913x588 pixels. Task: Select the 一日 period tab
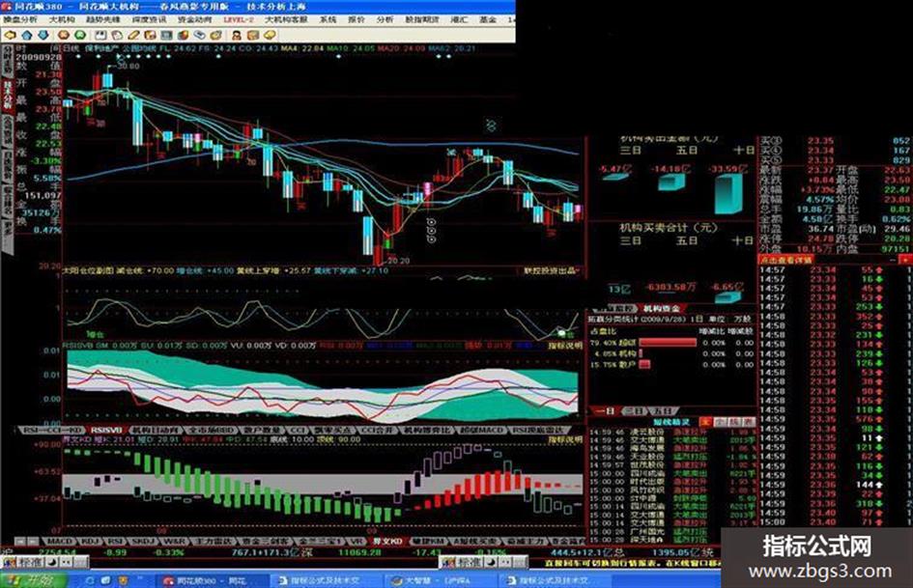[605, 411]
